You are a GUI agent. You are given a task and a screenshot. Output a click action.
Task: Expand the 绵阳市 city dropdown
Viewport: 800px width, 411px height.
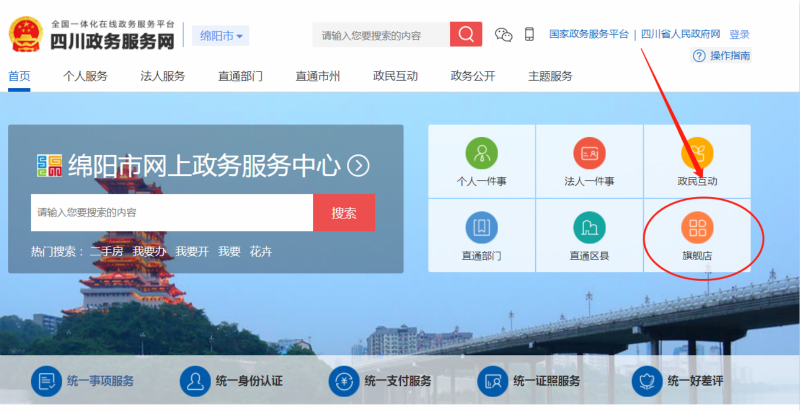[220, 36]
